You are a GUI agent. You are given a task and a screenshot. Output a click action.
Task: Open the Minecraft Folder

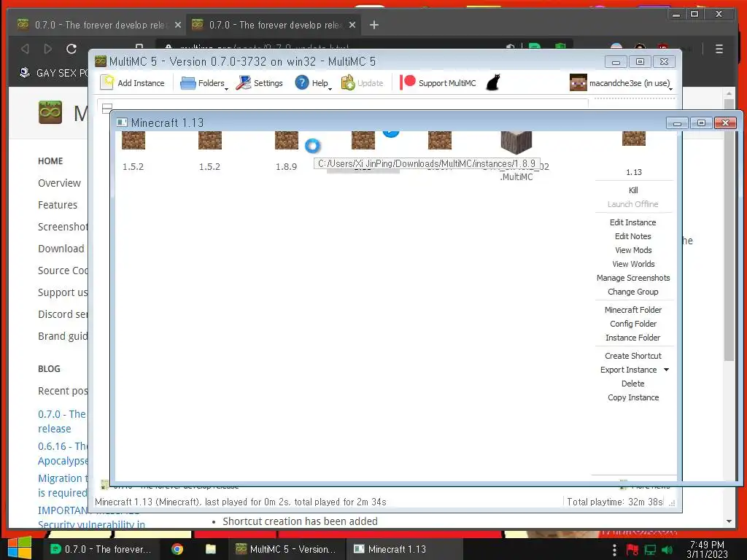point(633,309)
